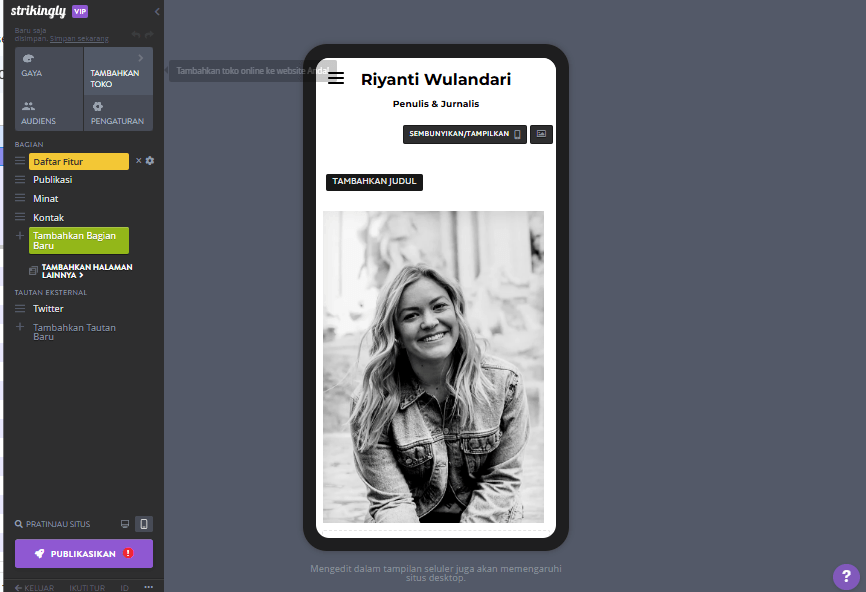Open settings gear next to Daftar Fitur

[150, 160]
